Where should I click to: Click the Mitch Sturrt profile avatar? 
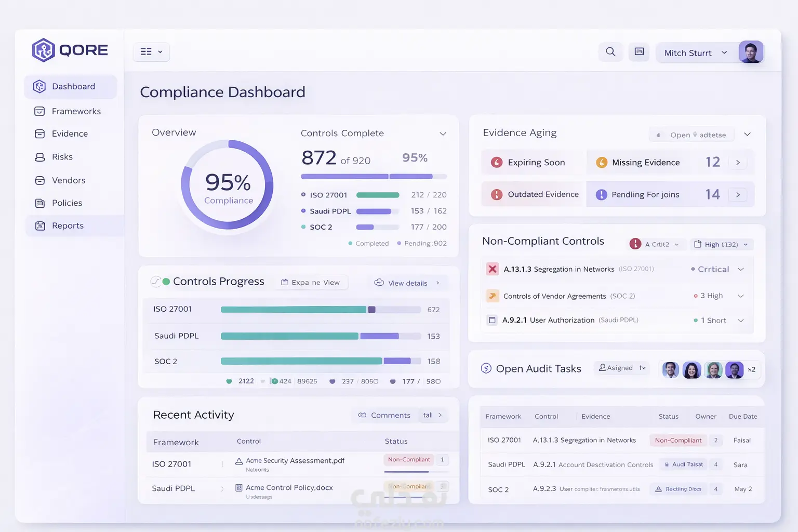751,52
